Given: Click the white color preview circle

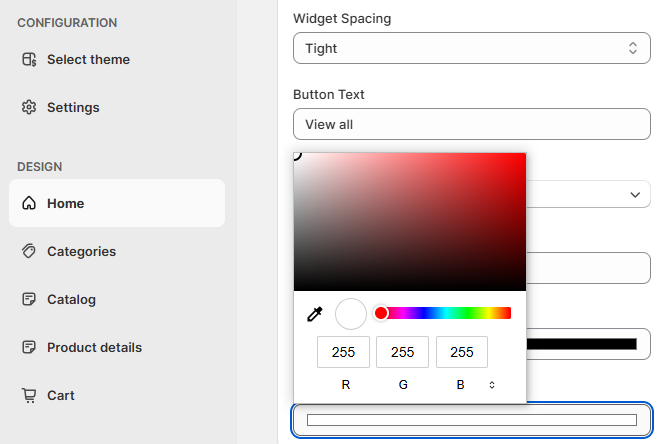Looking at the screenshot, I should 351,314.
